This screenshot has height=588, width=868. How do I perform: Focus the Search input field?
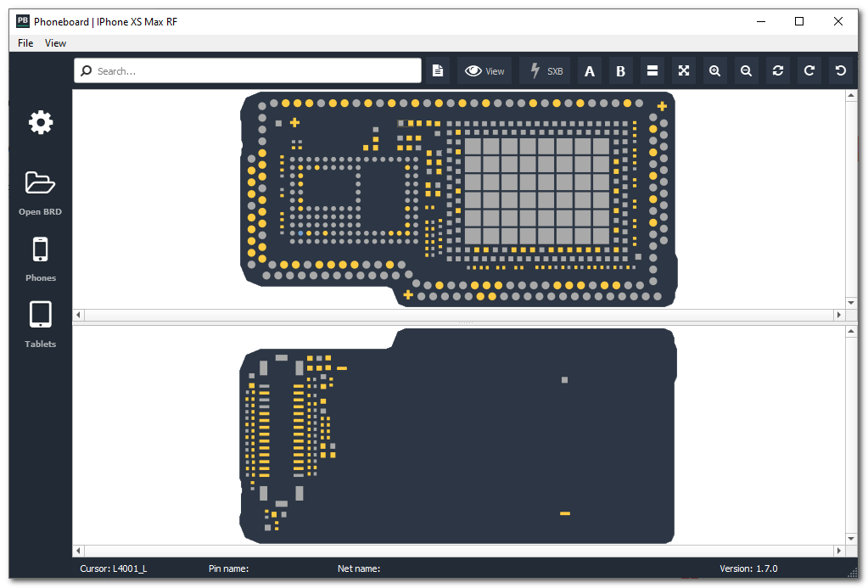pyautogui.click(x=248, y=71)
